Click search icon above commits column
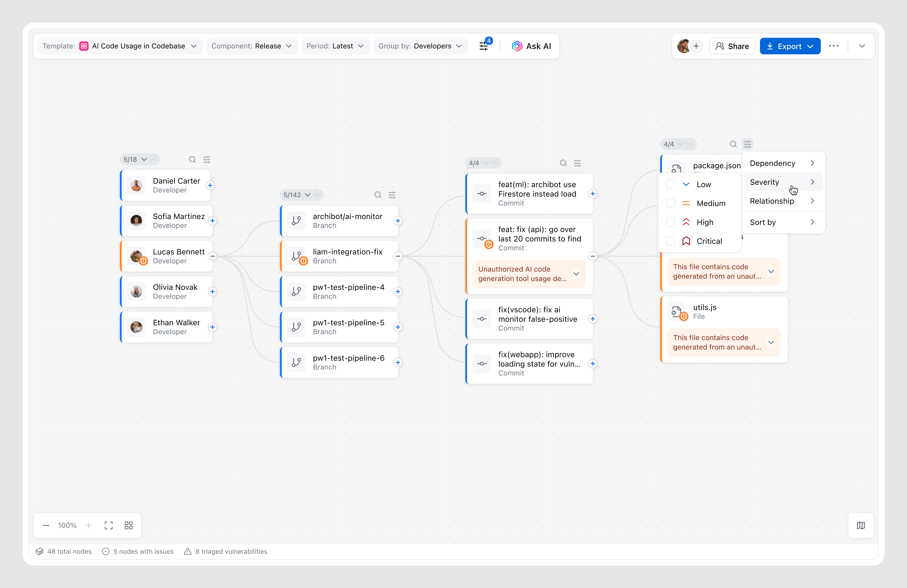This screenshot has height=588, width=907. coord(563,163)
